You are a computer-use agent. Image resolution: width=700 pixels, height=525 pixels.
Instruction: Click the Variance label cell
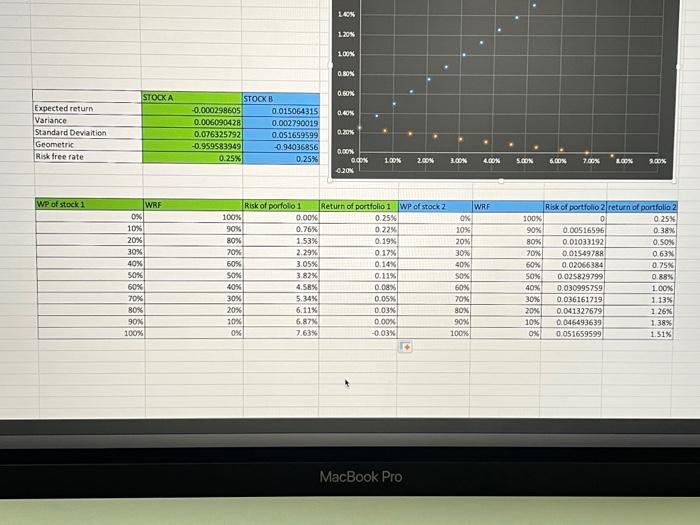point(87,121)
